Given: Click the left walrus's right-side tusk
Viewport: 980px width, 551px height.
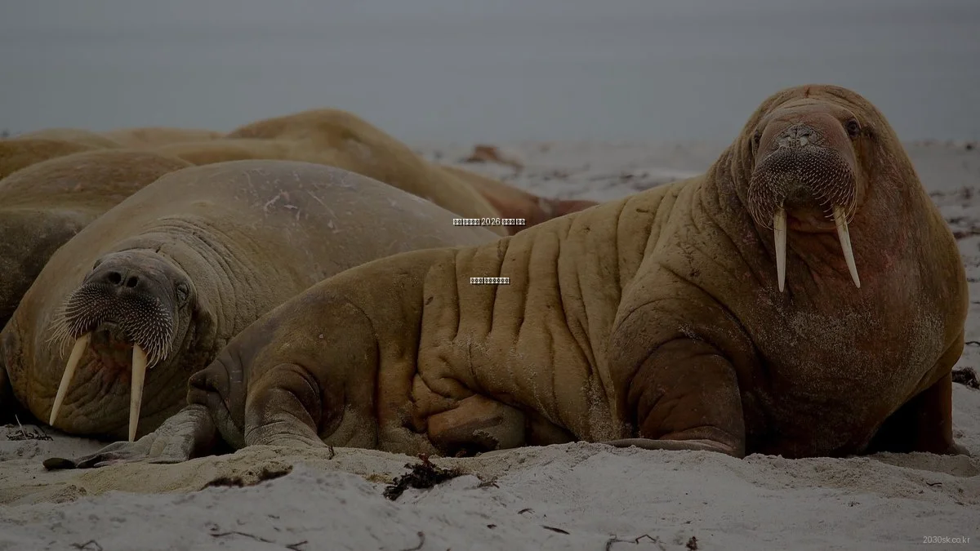Looking at the screenshot, I should [136, 390].
